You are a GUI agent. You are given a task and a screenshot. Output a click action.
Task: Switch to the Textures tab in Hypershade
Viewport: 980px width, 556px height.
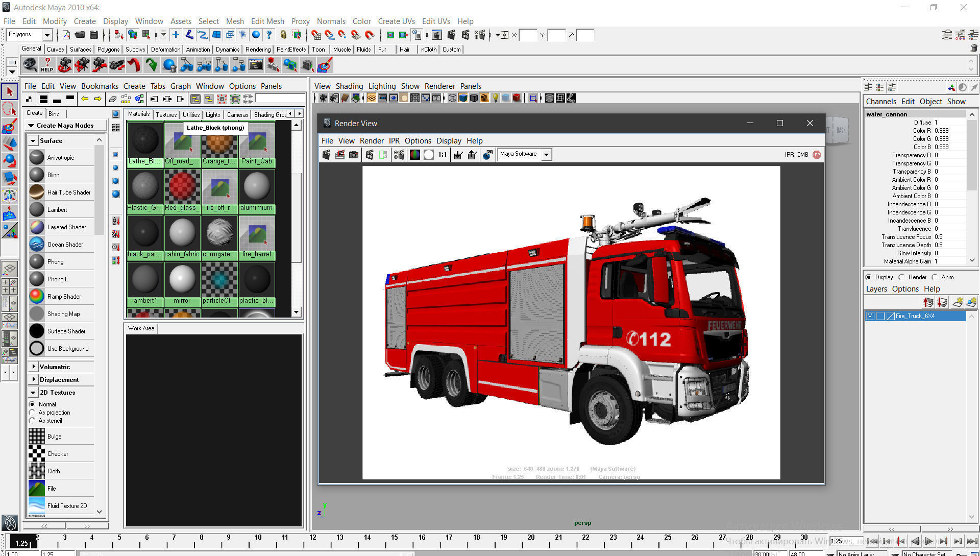pos(166,114)
